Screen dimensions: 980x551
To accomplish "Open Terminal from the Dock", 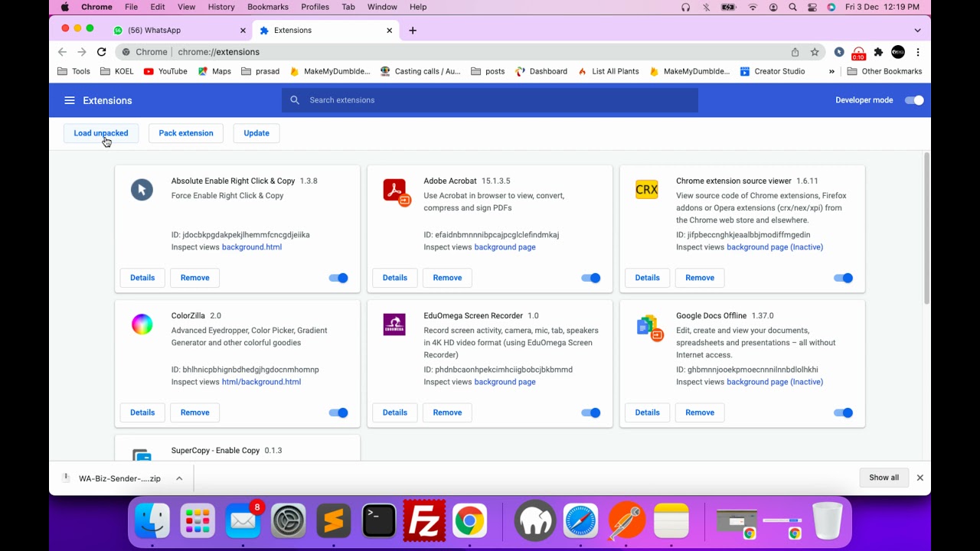I will coord(379,522).
